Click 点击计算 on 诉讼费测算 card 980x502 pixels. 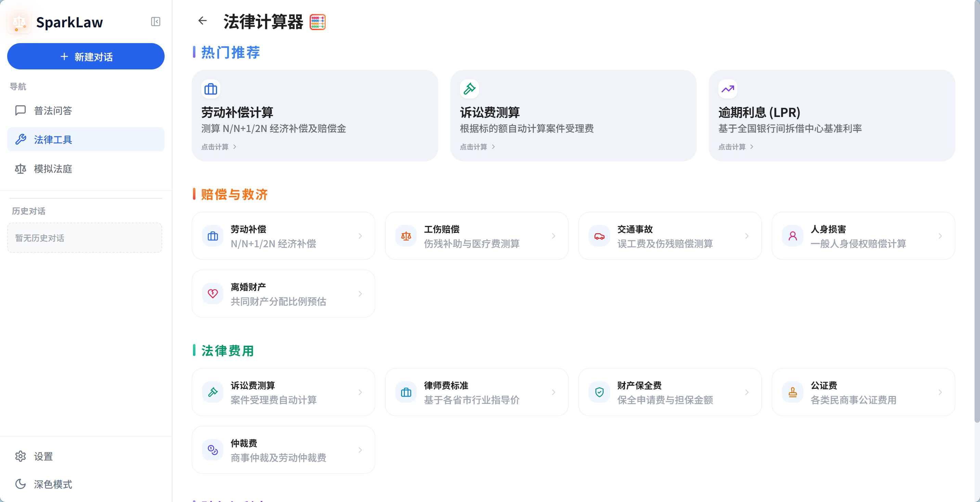(x=477, y=147)
